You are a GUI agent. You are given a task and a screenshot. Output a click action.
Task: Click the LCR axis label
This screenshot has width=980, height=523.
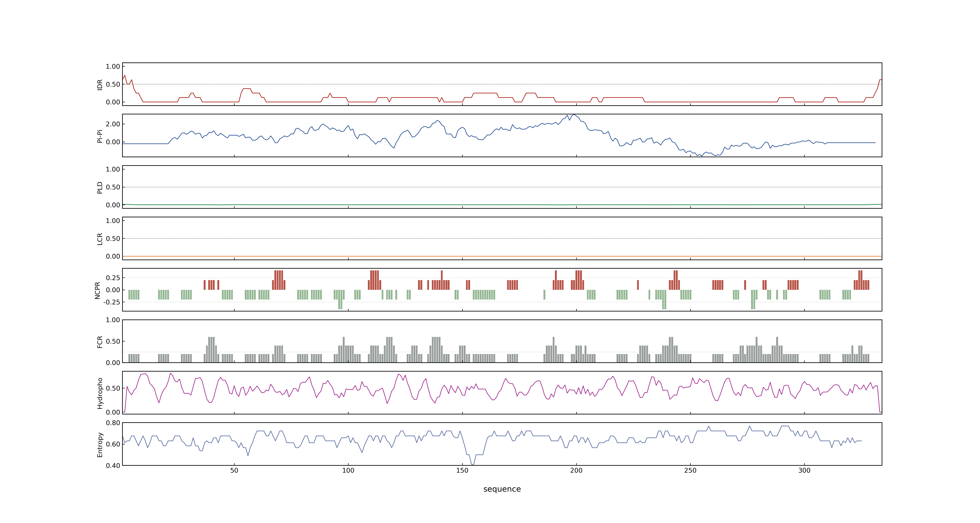pyautogui.click(x=100, y=239)
